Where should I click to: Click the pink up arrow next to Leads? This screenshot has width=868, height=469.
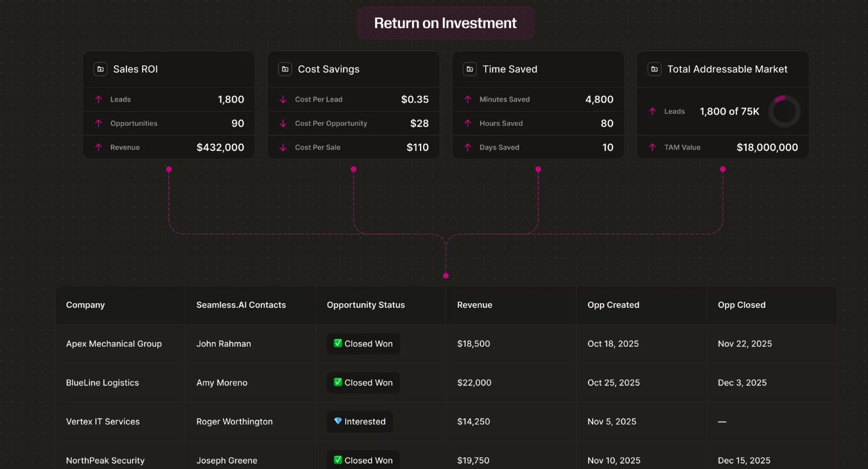click(x=98, y=99)
